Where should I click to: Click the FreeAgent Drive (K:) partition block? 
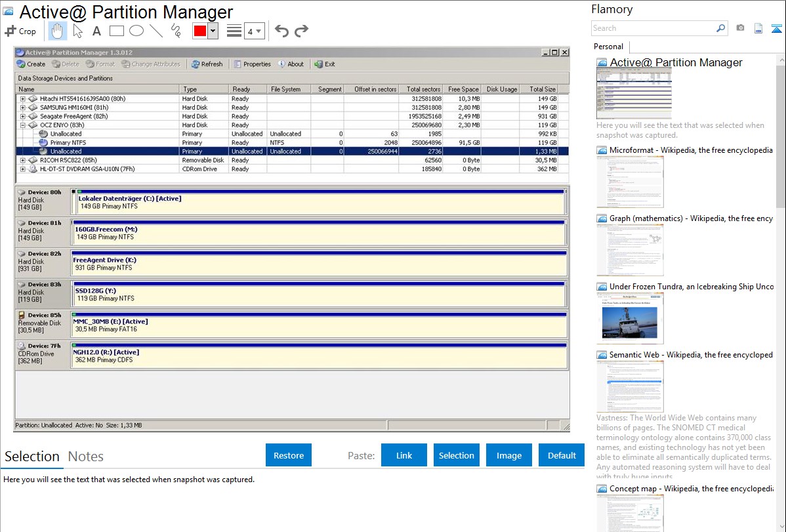click(319, 263)
